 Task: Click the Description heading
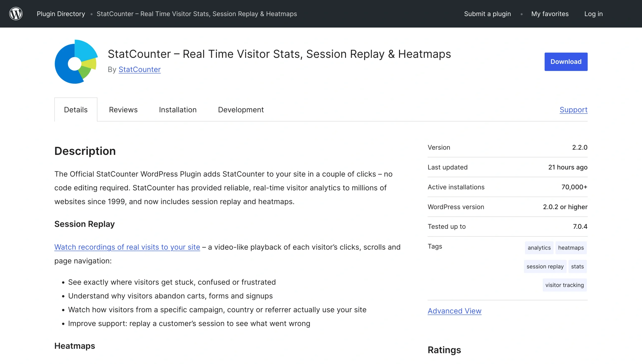(85, 151)
